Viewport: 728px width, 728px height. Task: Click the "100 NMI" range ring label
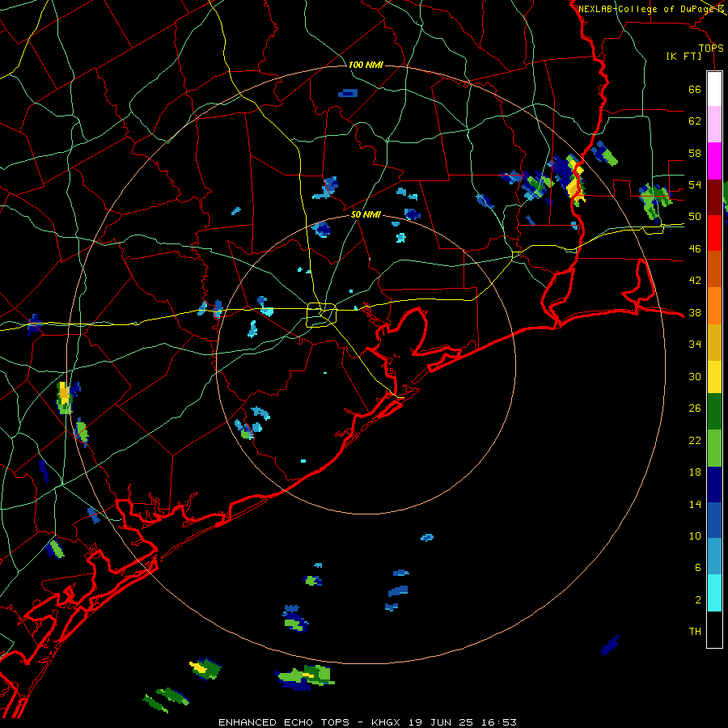point(366,65)
